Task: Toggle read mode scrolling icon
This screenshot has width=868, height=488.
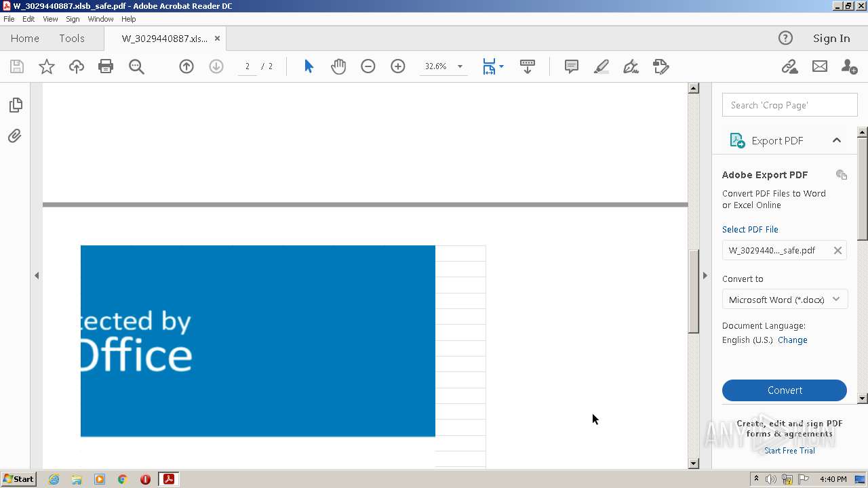Action: (x=528, y=66)
